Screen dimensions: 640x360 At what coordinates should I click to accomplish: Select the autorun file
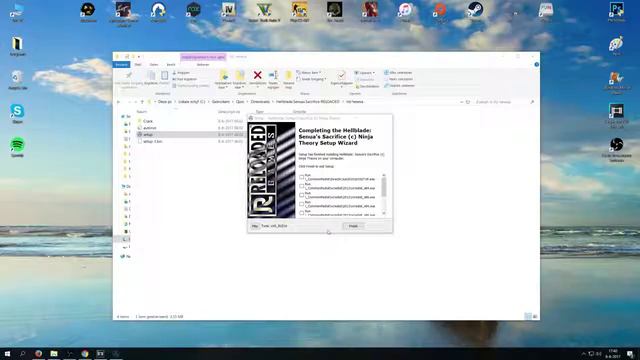tap(149, 128)
